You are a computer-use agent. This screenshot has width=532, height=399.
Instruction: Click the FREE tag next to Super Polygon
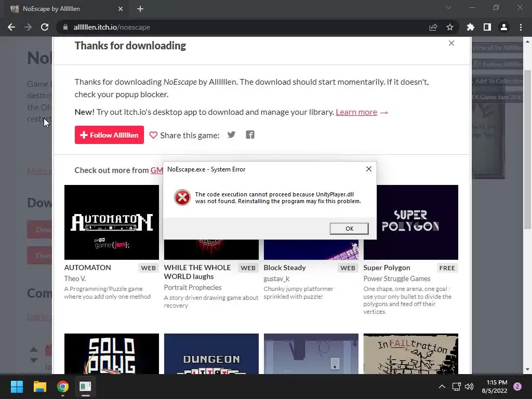click(x=447, y=268)
